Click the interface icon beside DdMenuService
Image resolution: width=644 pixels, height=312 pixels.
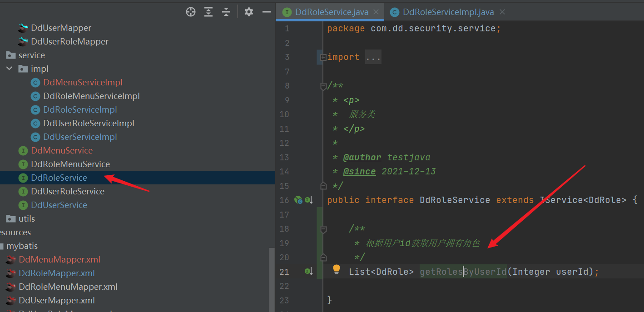(23, 150)
